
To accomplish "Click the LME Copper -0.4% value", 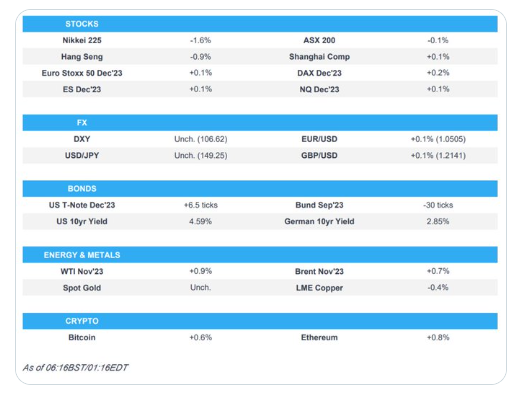I will 438,288.
